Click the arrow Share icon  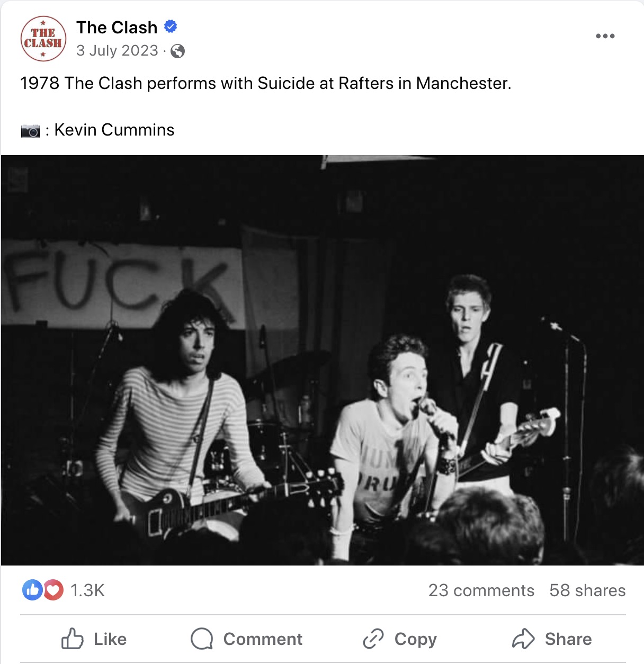(523, 639)
